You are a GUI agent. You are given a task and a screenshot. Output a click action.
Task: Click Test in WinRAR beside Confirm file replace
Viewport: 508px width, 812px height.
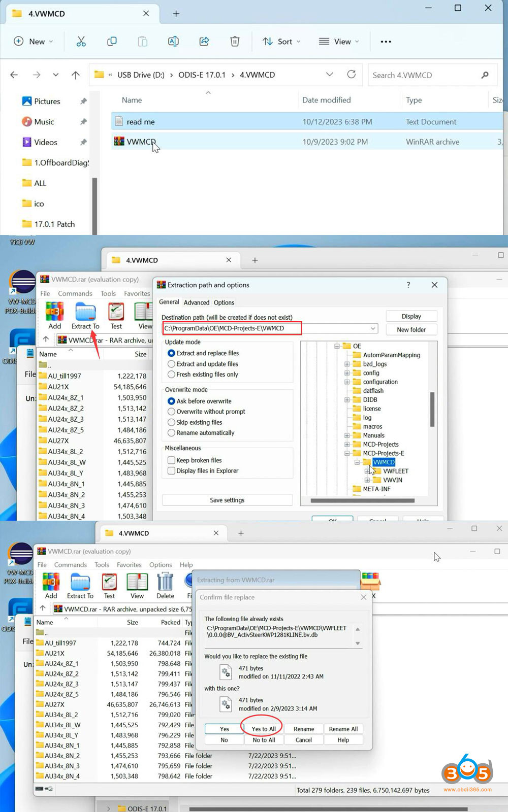coord(109,585)
